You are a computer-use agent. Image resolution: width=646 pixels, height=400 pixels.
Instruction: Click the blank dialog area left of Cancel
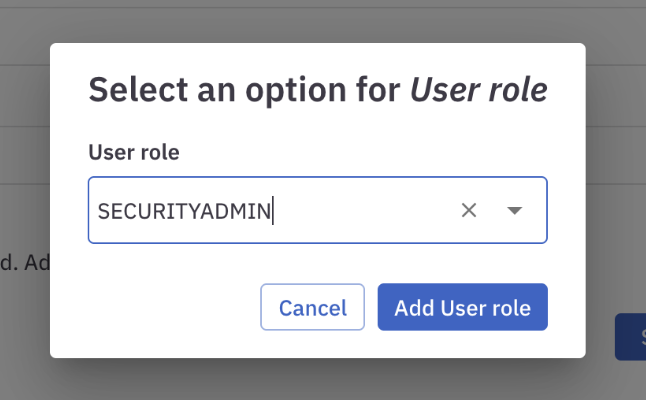pos(160,307)
